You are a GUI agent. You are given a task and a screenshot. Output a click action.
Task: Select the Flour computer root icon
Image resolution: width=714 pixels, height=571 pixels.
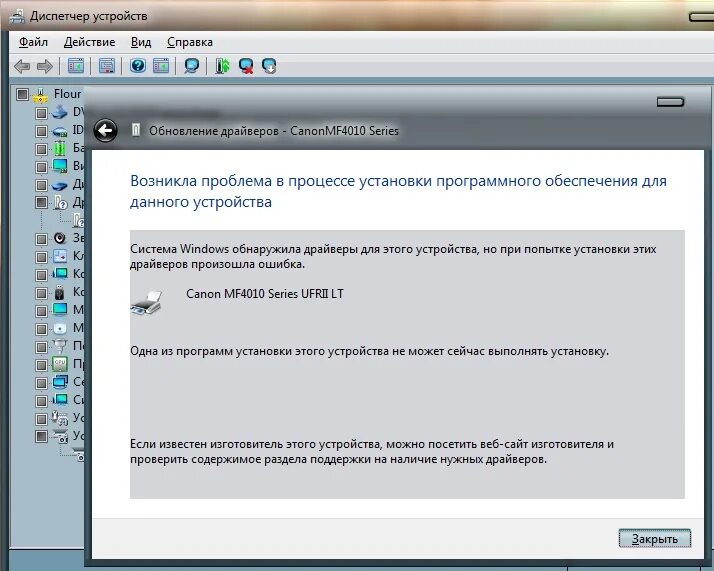click(41, 95)
